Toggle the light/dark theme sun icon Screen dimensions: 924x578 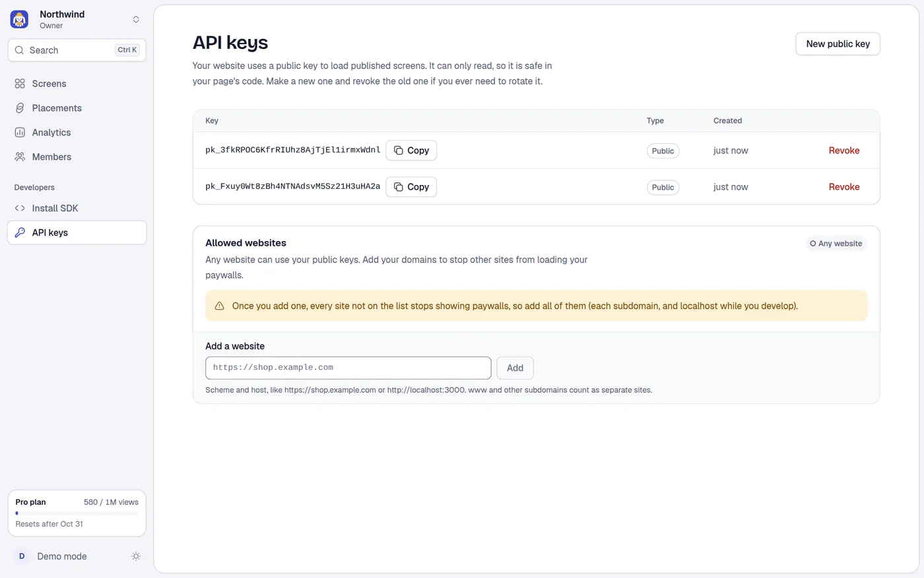point(136,556)
